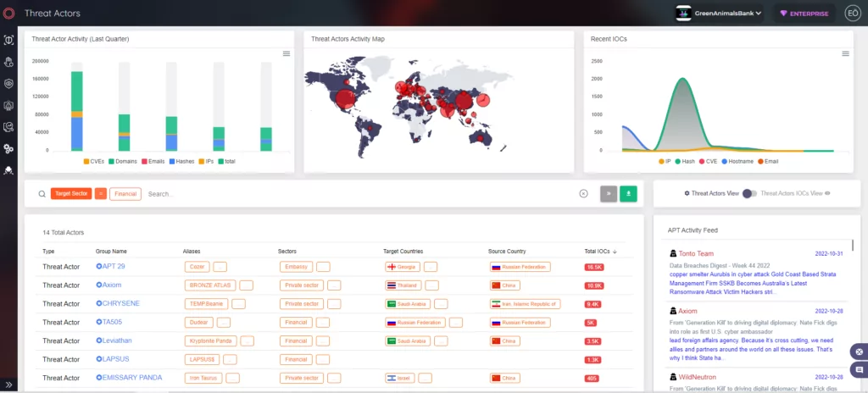Image resolution: width=868 pixels, height=393 pixels.
Task: Click the Sectors column header
Action: click(287, 252)
